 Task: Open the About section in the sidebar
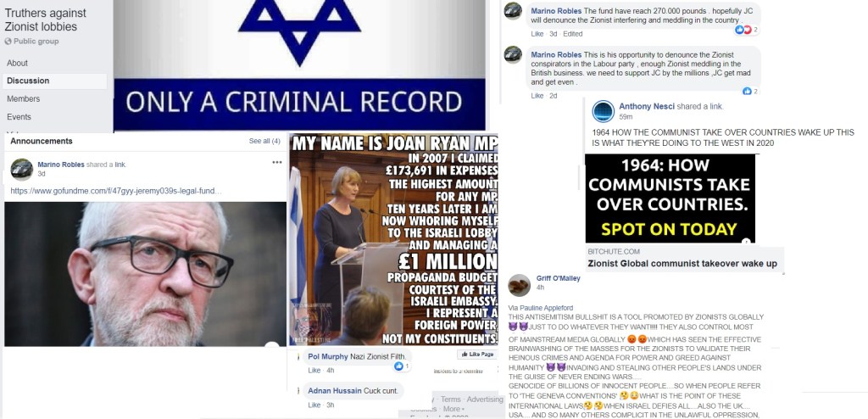click(x=17, y=63)
